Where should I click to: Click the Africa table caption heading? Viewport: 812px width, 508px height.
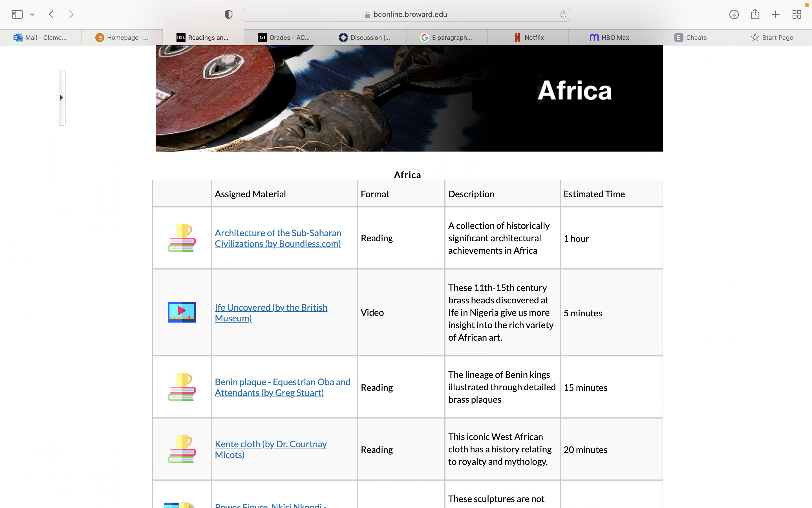[407, 175]
